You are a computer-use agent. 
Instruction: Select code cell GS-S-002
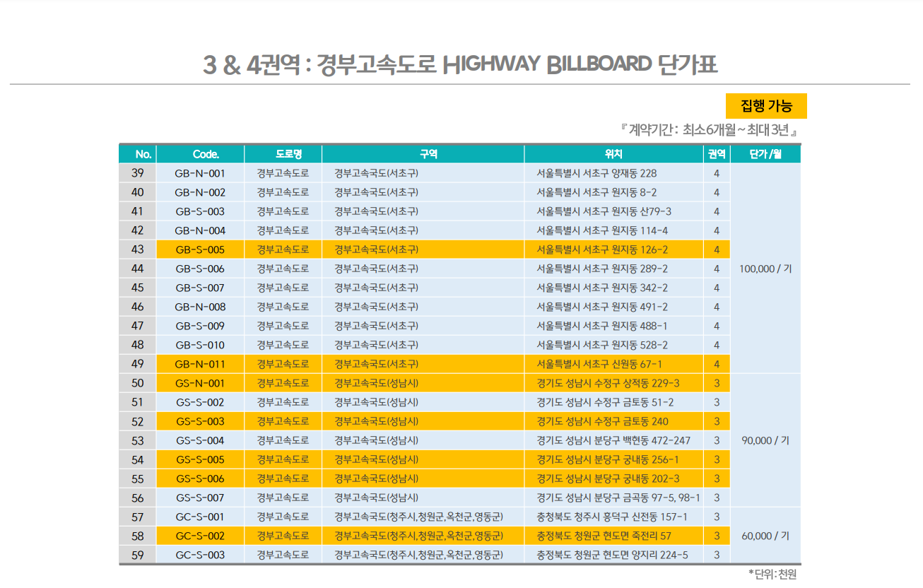(x=201, y=402)
